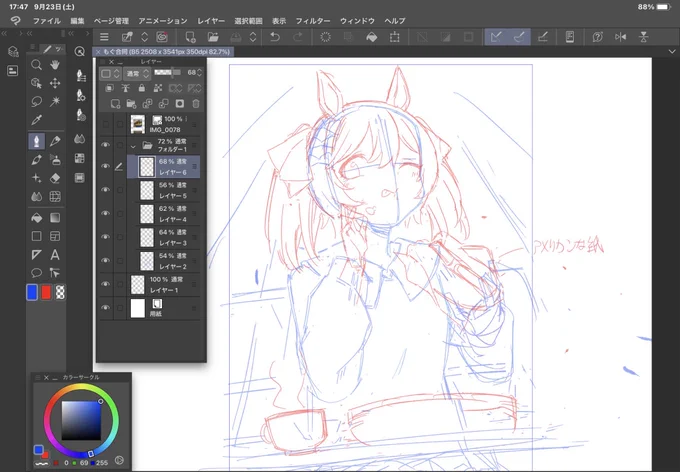Hide レイヤー 4 with its eye icon
680x472 pixels.
(x=105, y=213)
